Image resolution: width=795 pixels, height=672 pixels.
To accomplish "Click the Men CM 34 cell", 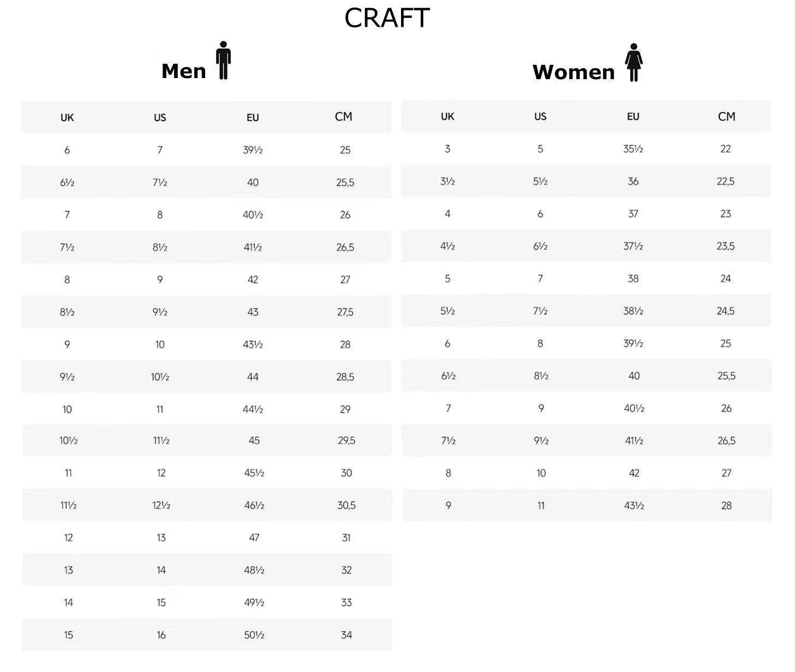I will (x=346, y=635).
